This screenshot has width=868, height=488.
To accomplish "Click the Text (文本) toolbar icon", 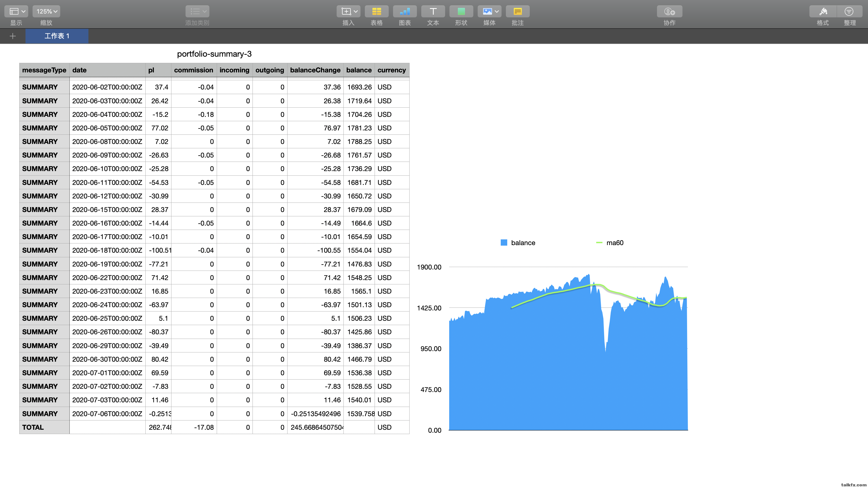I will pyautogui.click(x=433, y=11).
